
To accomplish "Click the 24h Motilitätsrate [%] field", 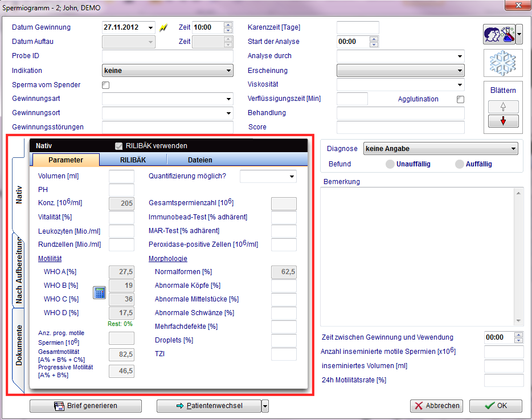I will (x=504, y=380).
